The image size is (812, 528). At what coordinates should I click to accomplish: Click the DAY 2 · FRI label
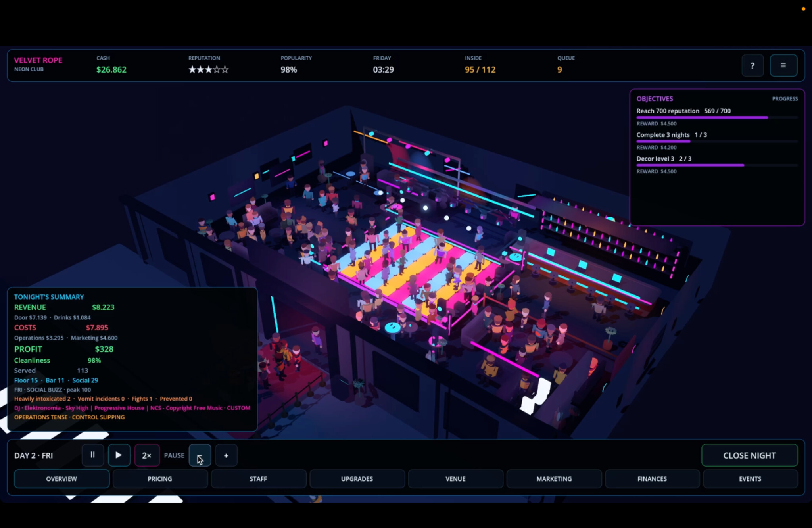tap(33, 455)
